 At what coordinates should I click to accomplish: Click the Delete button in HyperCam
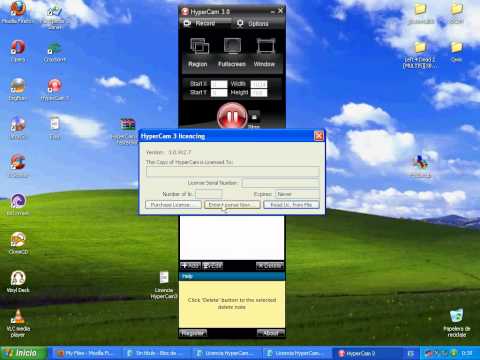click(270, 266)
